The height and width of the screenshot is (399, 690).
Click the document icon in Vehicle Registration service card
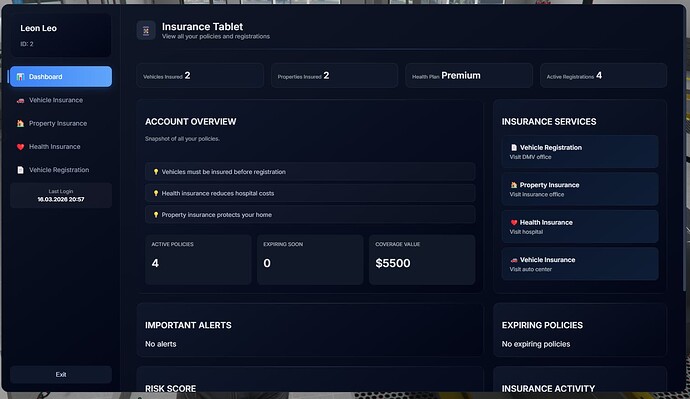pyautogui.click(x=514, y=148)
